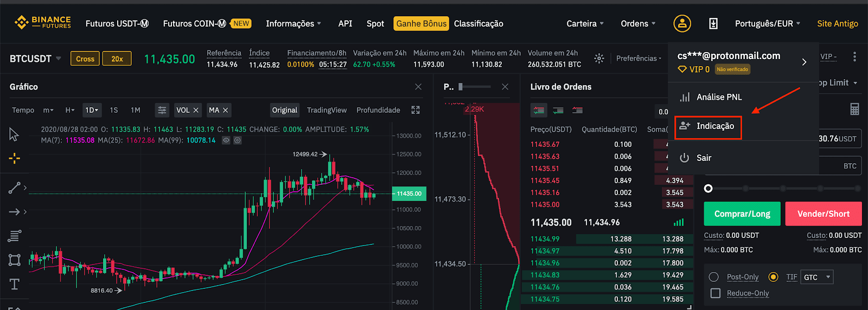This screenshot has width=868, height=310.
Task: Open the Preferências dropdown
Action: (639, 59)
